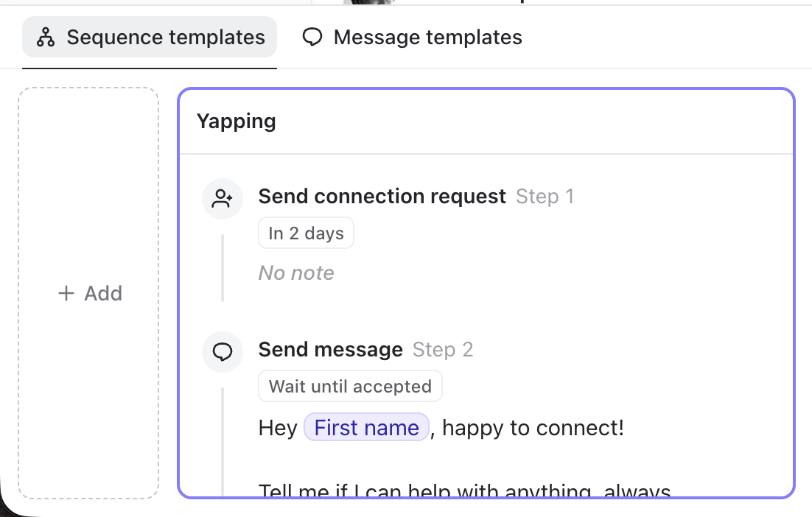Click the sequence tree icon beside Sequence templates

(46, 38)
